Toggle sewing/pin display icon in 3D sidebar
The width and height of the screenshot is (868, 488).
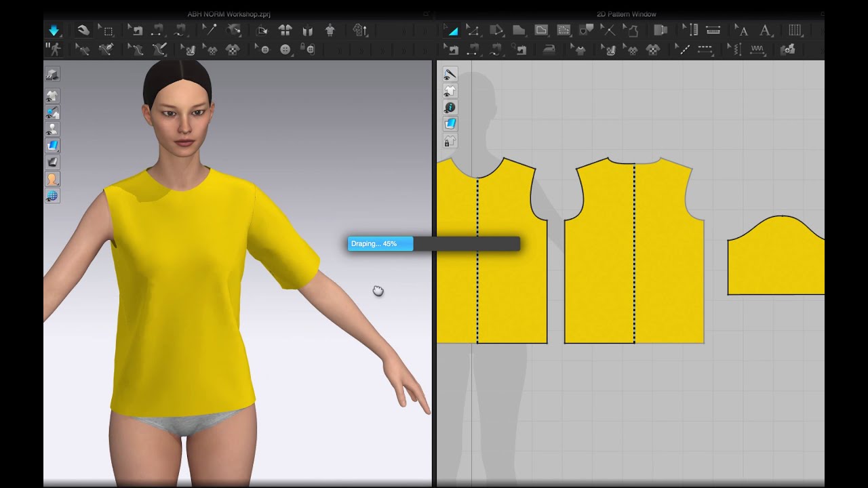(52, 113)
